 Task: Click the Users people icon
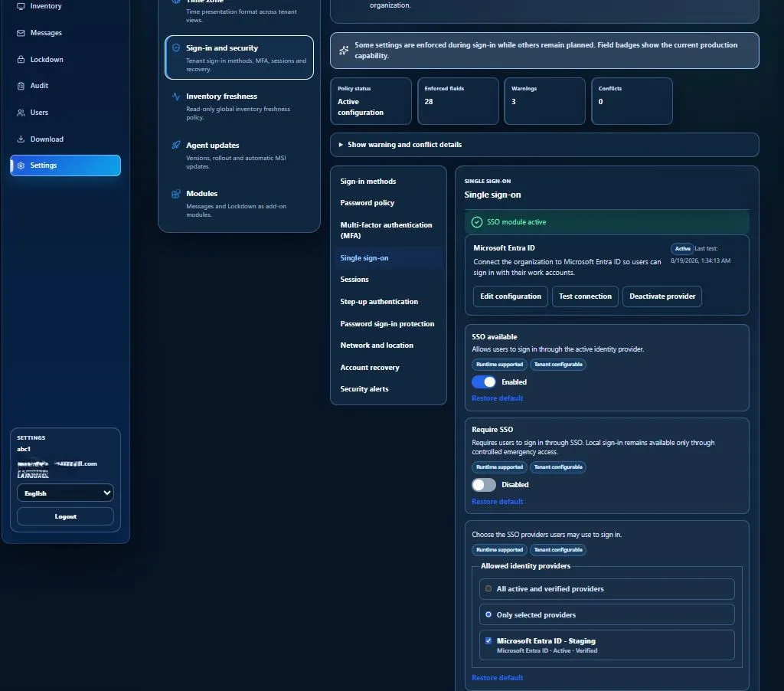21,113
